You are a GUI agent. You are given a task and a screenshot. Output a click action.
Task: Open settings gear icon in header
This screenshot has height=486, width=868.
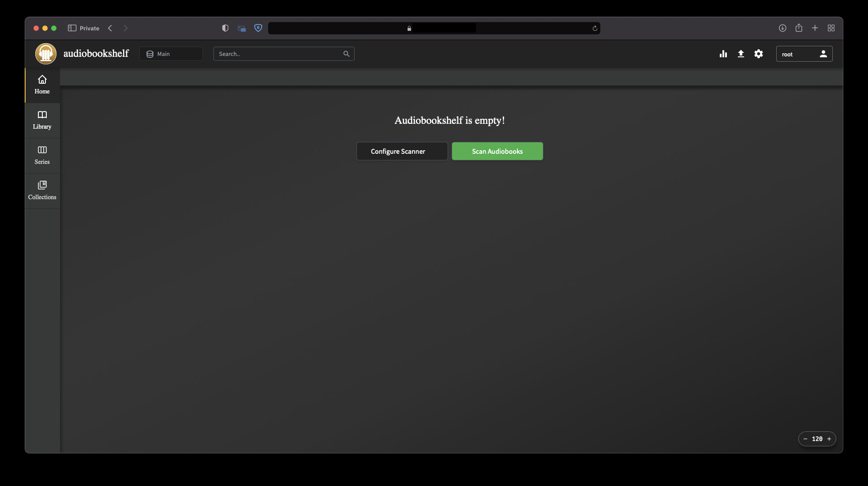click(x=759, y=54)
